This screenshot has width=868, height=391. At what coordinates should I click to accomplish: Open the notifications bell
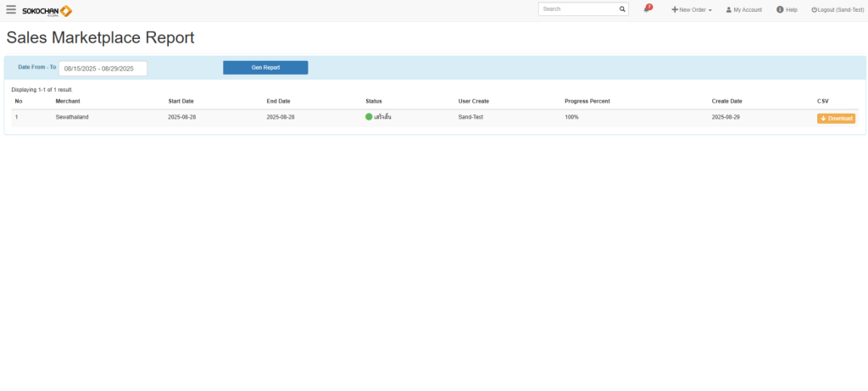pyautogui.click(x=647, y=9)
